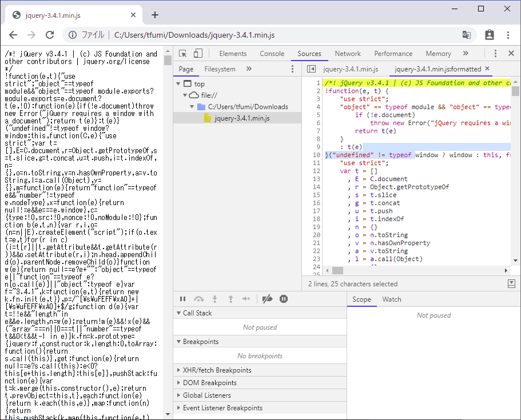
Task: Collapse the top frame tree node
Action: coord(178,83)
